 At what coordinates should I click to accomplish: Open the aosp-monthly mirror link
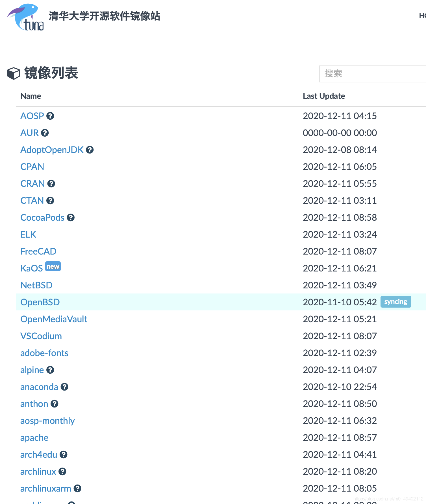coord(47,421)
